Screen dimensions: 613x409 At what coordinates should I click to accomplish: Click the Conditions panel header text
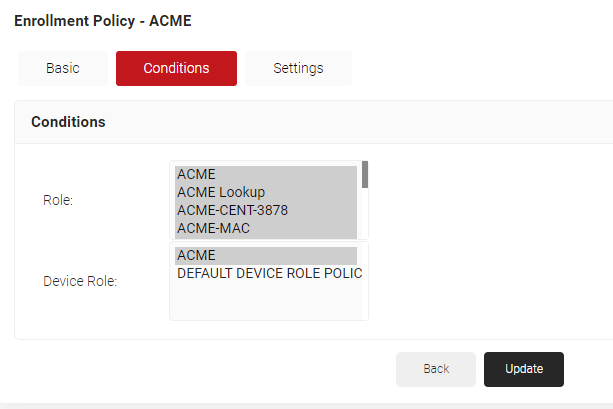[68, 122]
